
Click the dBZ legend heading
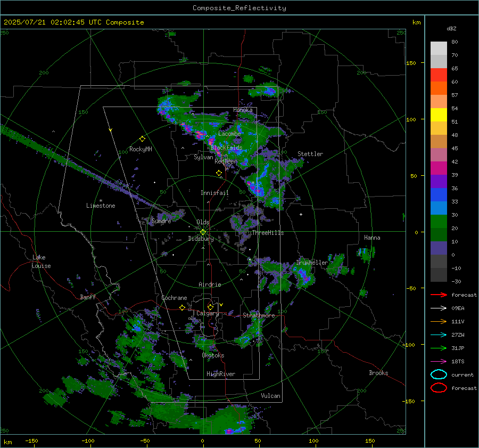(451, 29)
